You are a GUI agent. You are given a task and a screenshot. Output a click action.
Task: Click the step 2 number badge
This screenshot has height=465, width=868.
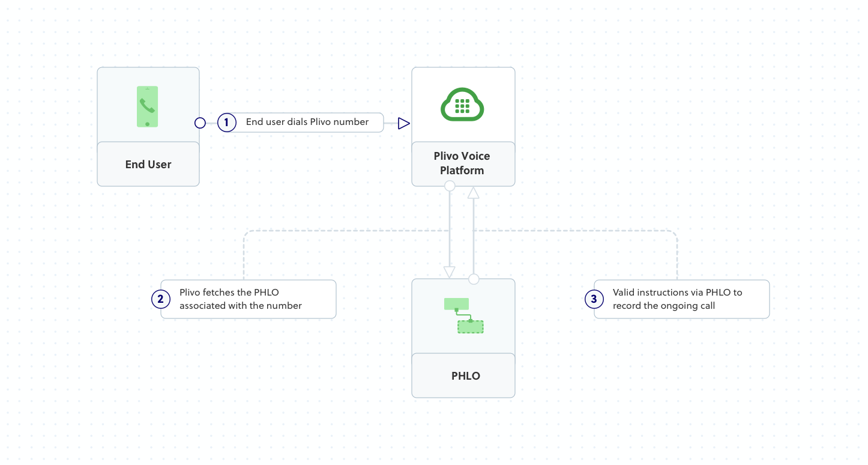coord(160,299)
